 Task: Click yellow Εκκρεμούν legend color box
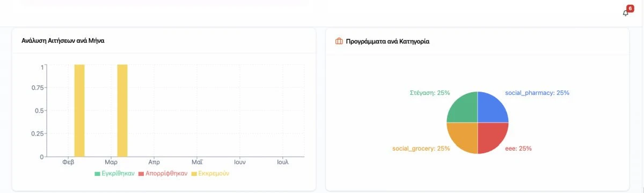pyautogui.click(x=194, y=174)
